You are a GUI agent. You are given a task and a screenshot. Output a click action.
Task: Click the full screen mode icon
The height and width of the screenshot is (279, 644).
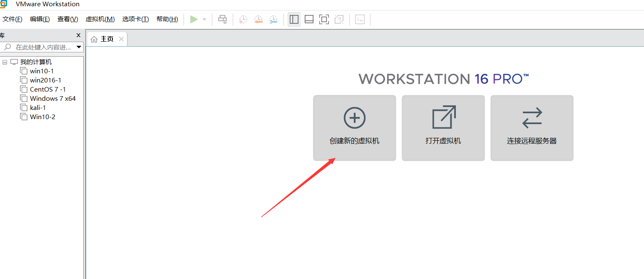pyautogui.click(x=324, y=19)
